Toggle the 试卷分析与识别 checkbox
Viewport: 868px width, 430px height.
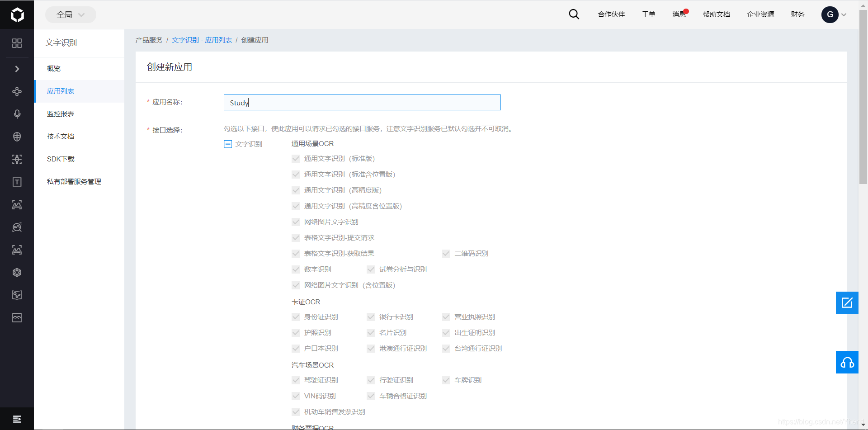point(371,269)
